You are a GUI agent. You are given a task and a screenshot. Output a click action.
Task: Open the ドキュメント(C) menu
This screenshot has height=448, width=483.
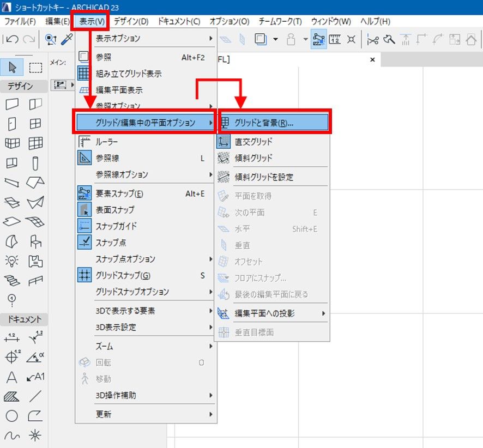(179, 21)
